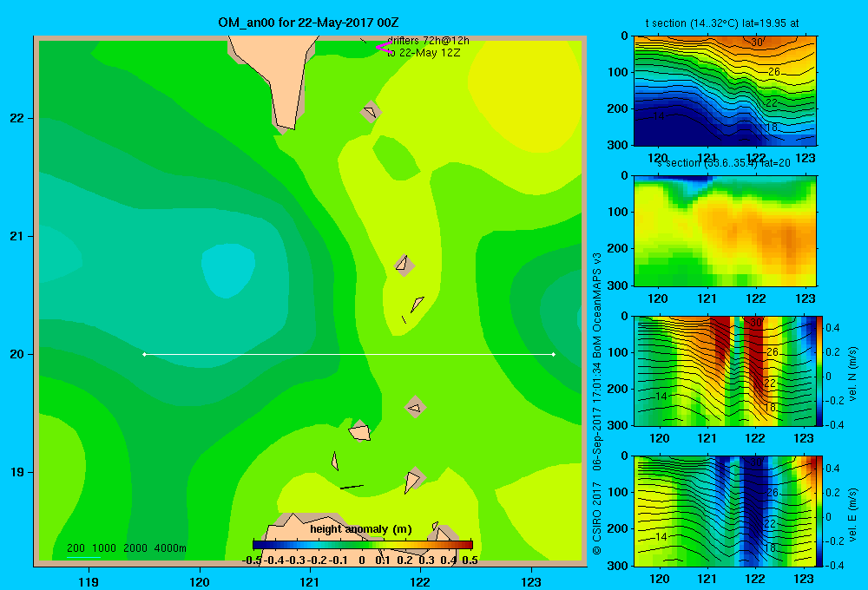Click longitude label 122 under the vel. E section
The height and width of the screenshot is (590, 868).
point(755,579)
